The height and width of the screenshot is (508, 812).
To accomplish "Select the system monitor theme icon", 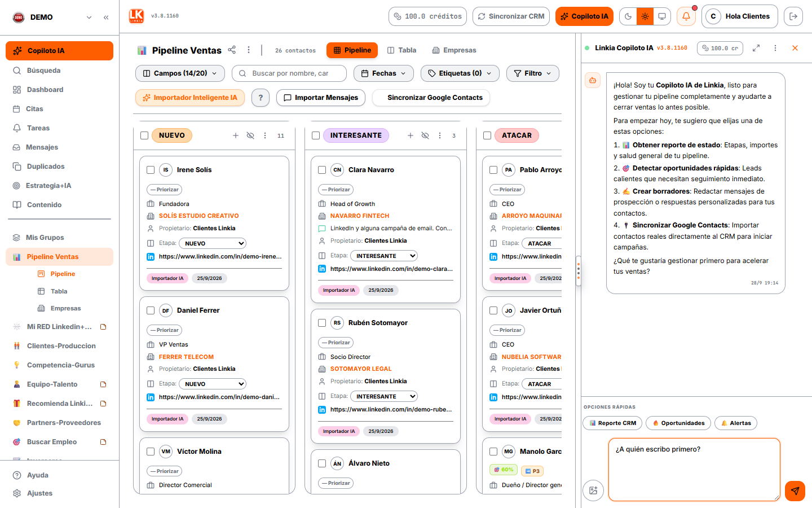I will [x=662, y=16].
